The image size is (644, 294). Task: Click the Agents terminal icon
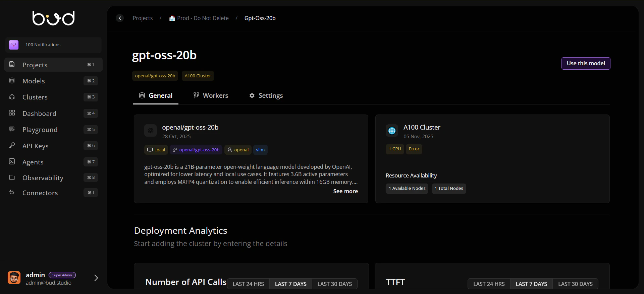coord(12,161)
